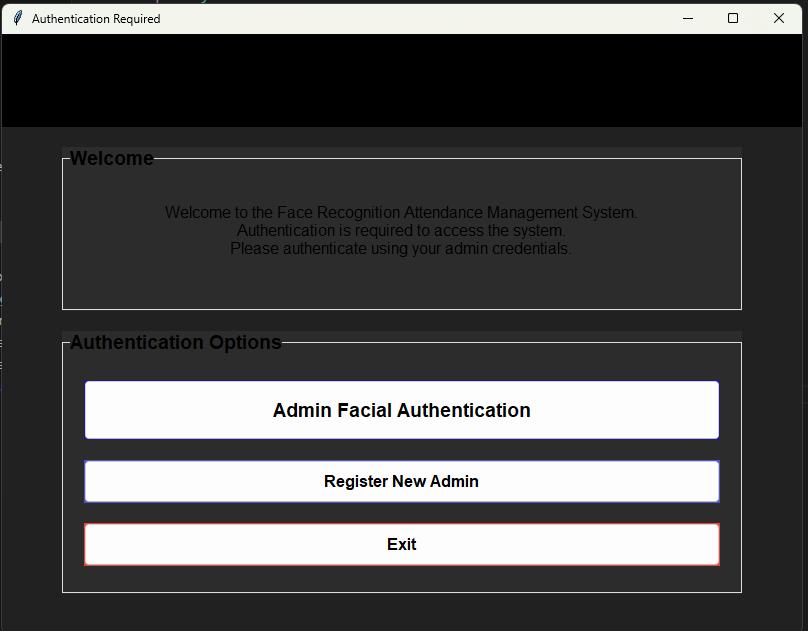The height and width of the screenshot is (631, 808).
Task: Click the line 'Welcome to the Face Recognition Attendance Management System.'
Action: (x=401, y=212)
